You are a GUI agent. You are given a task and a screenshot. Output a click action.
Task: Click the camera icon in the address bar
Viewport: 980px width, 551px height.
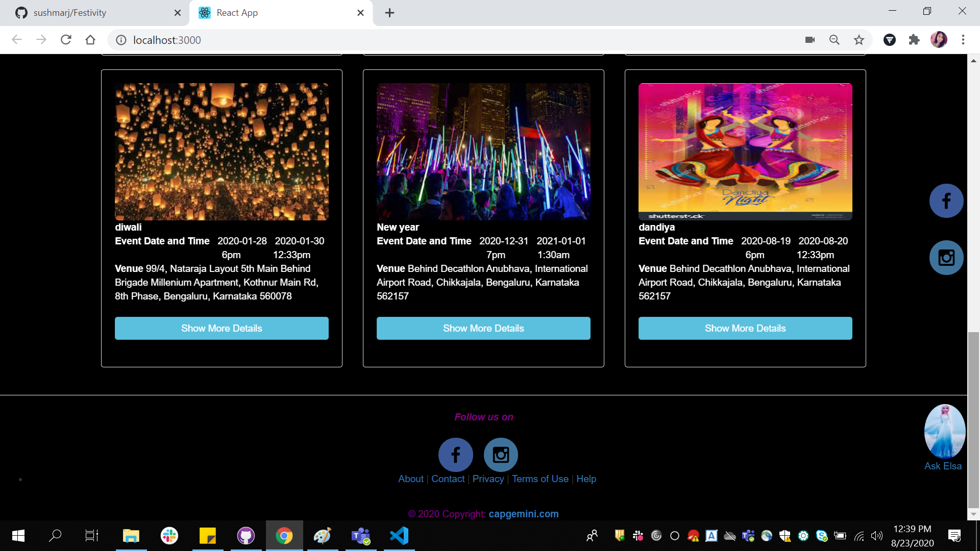pyautogui.click(x=810, y=40)
